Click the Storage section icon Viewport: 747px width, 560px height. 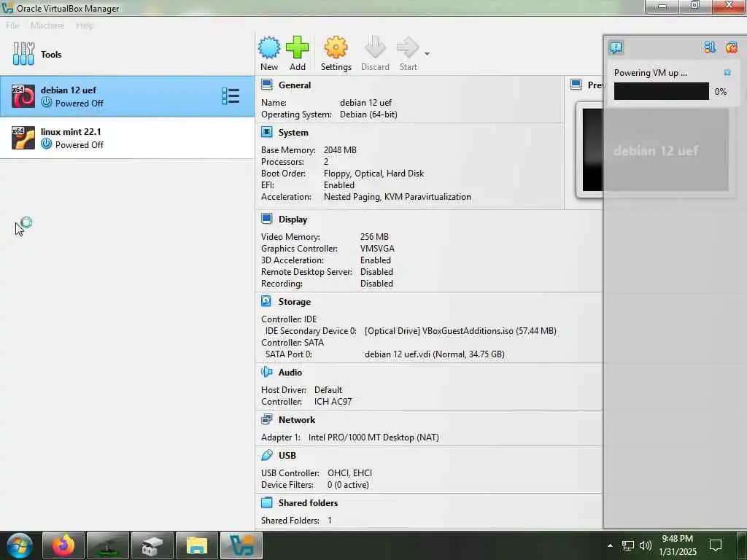click(x=267, y=301)
